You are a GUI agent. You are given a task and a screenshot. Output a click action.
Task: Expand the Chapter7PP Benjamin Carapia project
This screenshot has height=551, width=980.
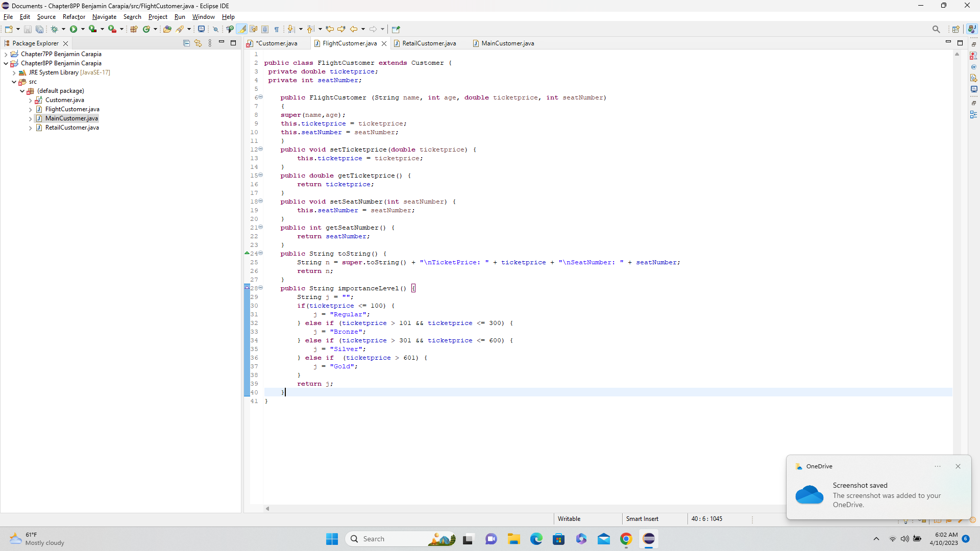point(6,54)
